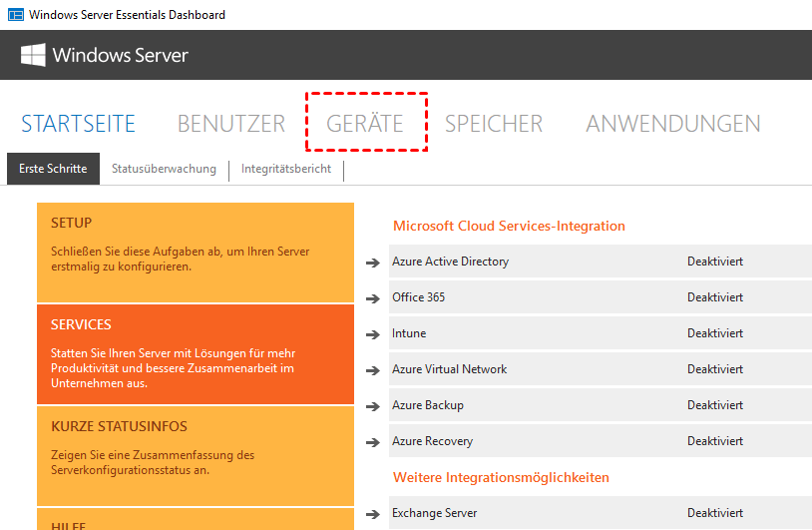Click the Windows Server Essentials Dashboard window title

[127, 15]
